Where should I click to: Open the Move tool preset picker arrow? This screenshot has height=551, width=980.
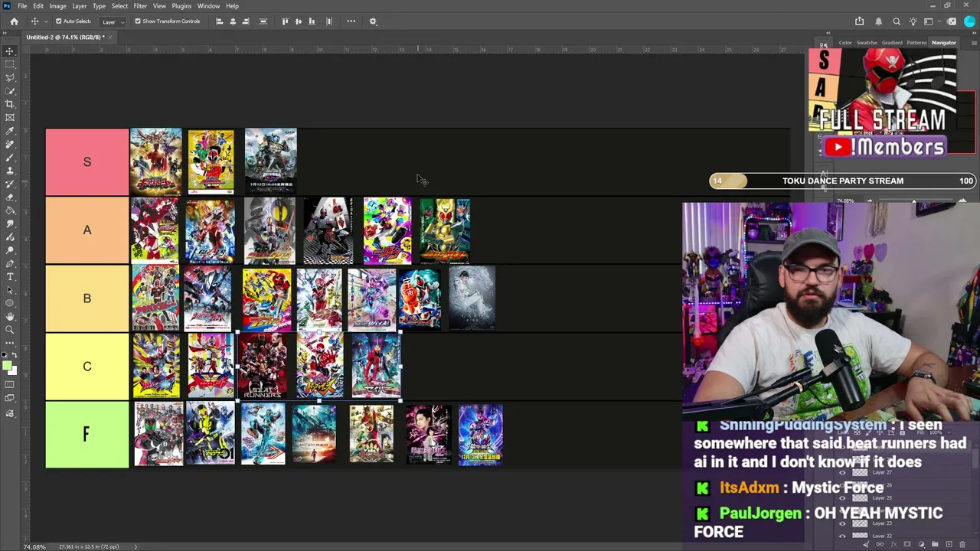[x=45, y=21]
